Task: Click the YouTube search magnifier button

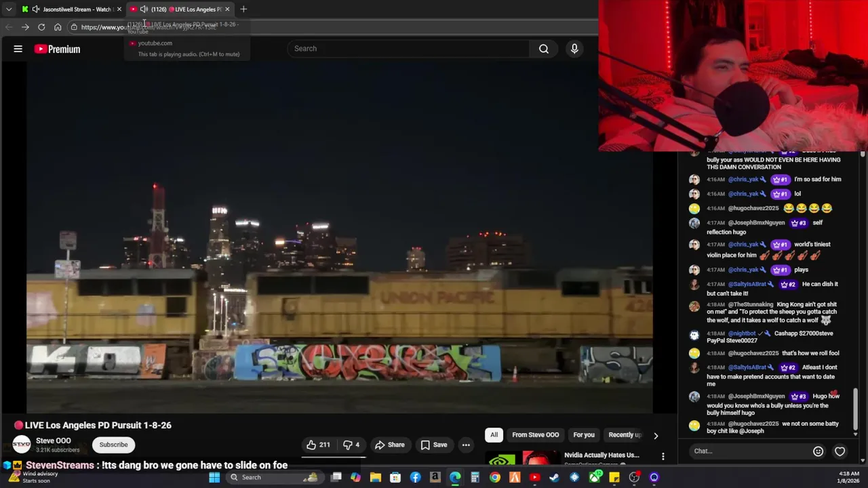Action: click(544, 49)
